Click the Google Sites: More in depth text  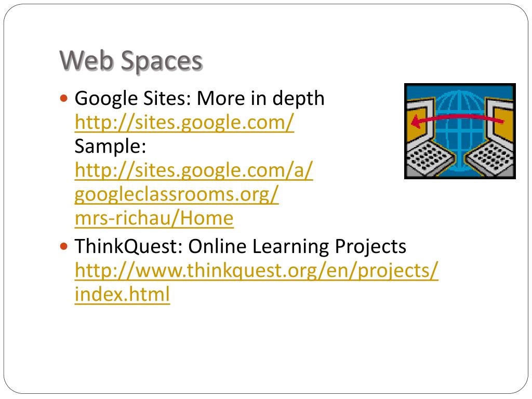(199, 99)
